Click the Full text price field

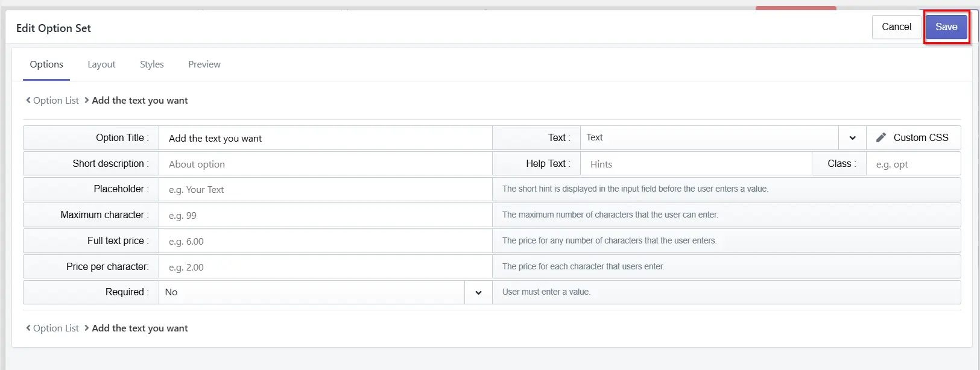coord(326,241)
